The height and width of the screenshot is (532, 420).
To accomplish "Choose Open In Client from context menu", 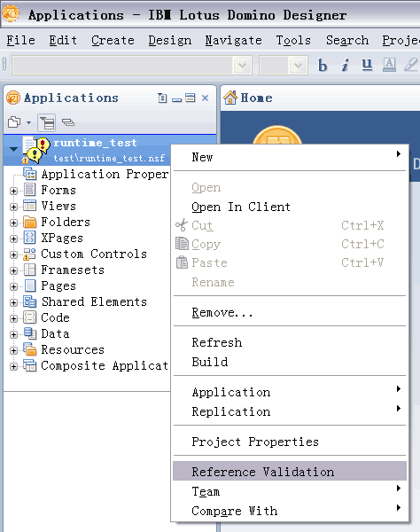I will coord(290,207).
